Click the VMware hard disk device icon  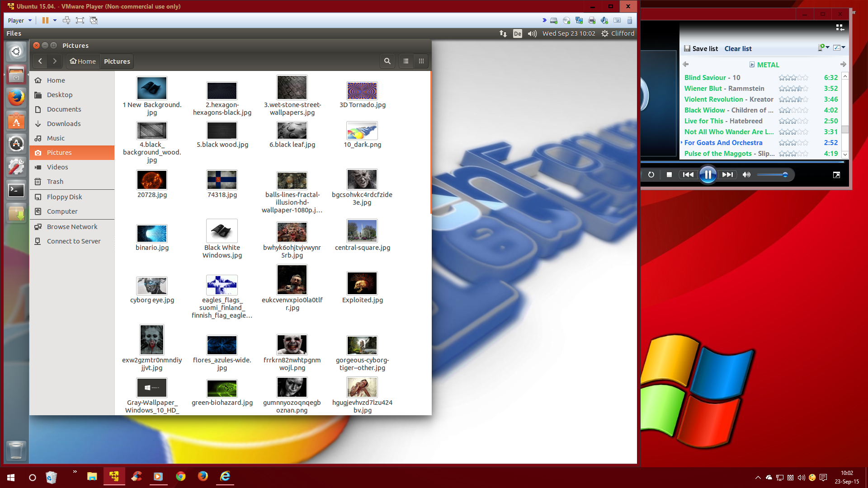pyautogui.click(x=554, y=20)
